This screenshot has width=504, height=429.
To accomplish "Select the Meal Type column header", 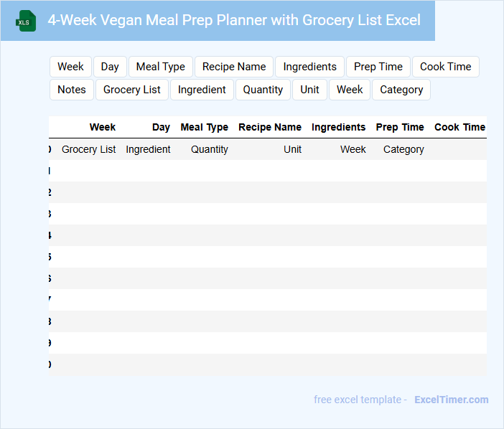I will (205, 127).
